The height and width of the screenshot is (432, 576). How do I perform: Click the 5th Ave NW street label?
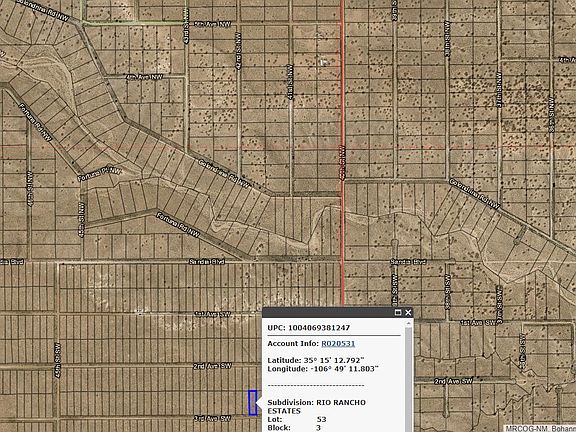(x=212, y=24)
